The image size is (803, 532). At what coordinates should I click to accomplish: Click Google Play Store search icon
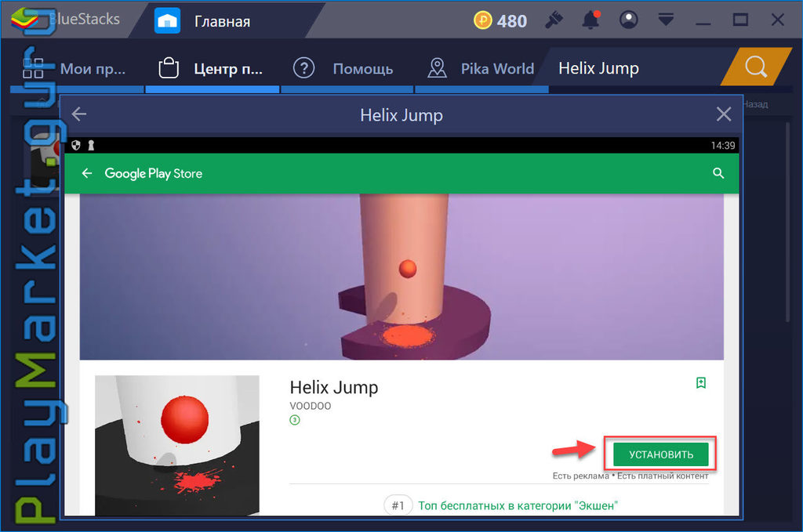(x=718, y=173)
